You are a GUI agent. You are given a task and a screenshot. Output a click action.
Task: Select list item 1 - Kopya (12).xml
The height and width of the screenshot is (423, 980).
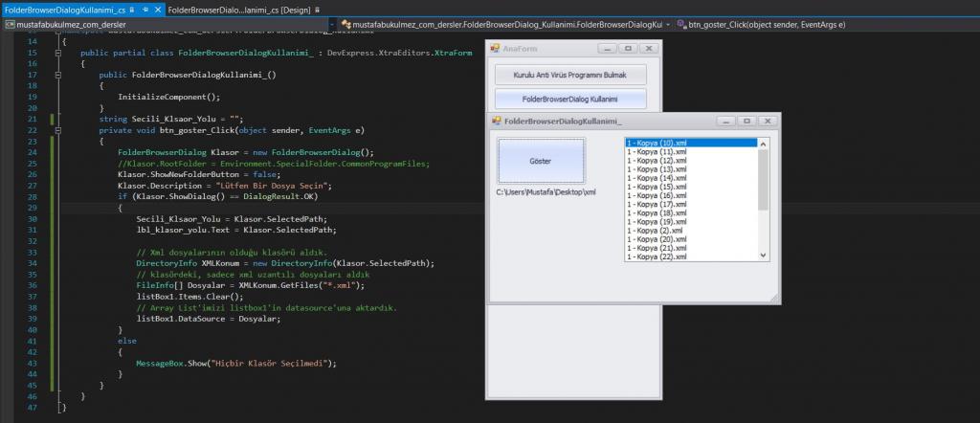[691, 160]
